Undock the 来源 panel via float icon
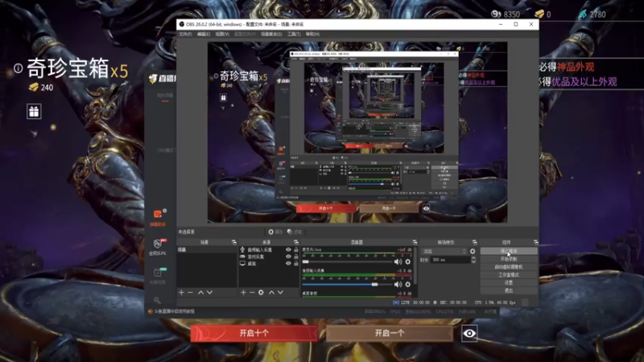 tap(296, 242)
